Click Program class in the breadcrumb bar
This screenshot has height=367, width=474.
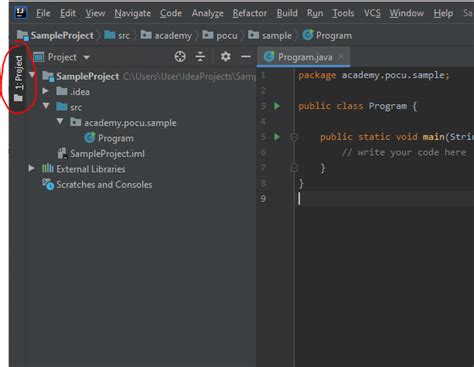coord(327,35)
